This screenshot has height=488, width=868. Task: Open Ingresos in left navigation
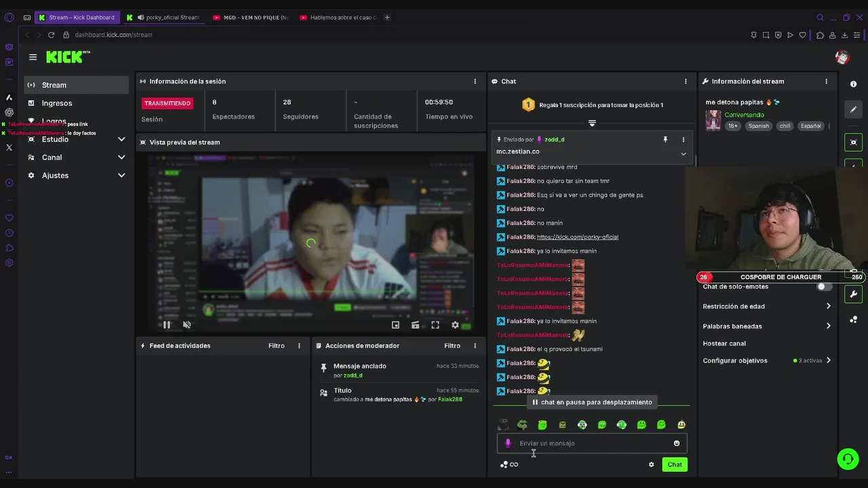point(77,103)
